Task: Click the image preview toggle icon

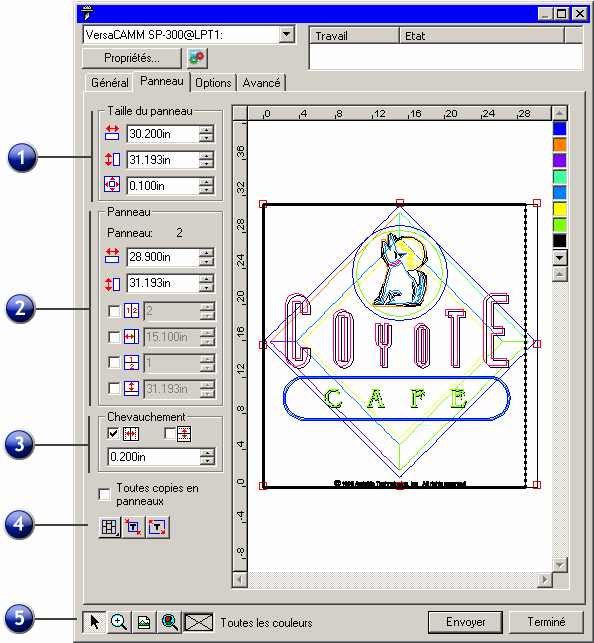Action: (x=144, y=622)
